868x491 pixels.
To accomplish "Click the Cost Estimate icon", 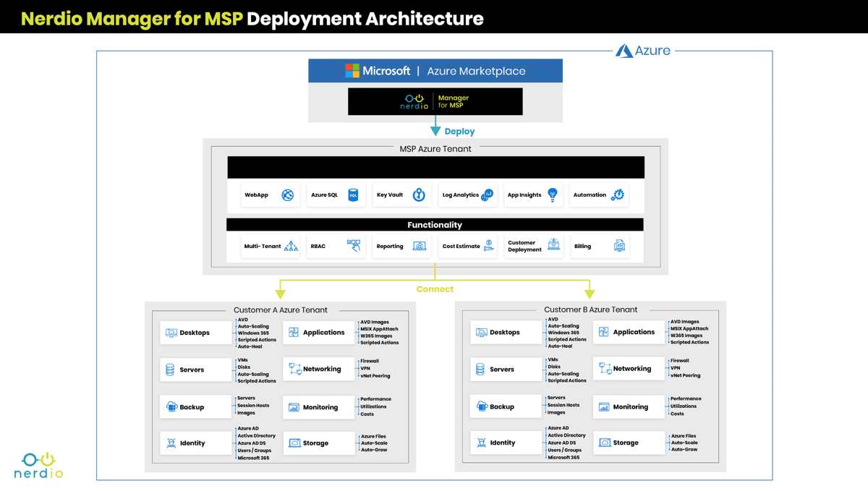I will pos(489,245).
